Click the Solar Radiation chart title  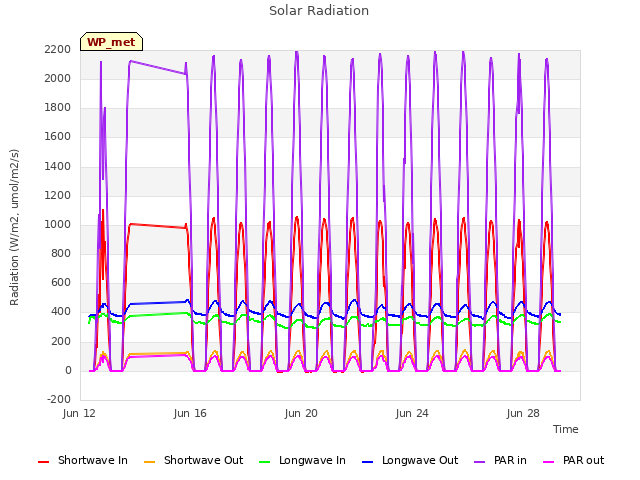tap(319, 11)
